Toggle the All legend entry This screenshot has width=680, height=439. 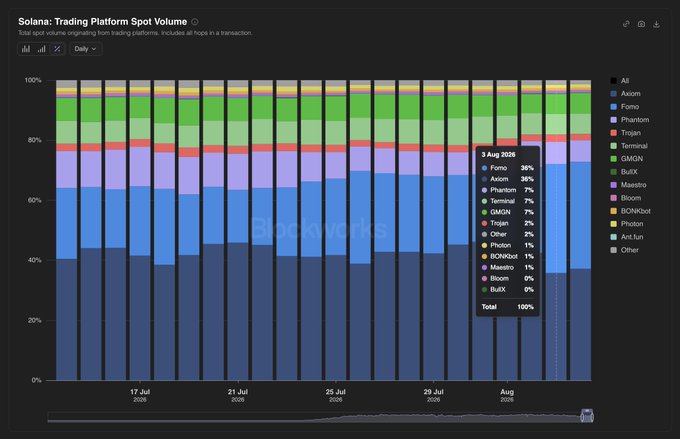pyautogui.click(x=620, y=81)
